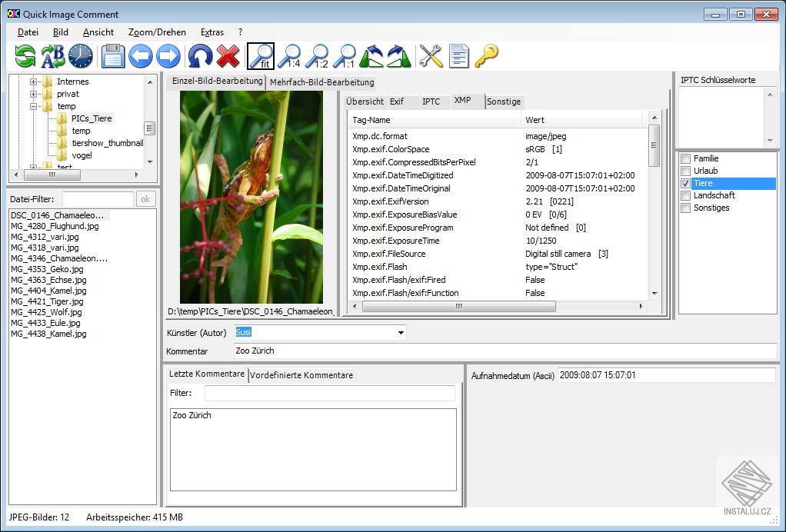Click the clock date/time icon
Viewport: 786px width, 532px height.
click(x=81, y=56)
